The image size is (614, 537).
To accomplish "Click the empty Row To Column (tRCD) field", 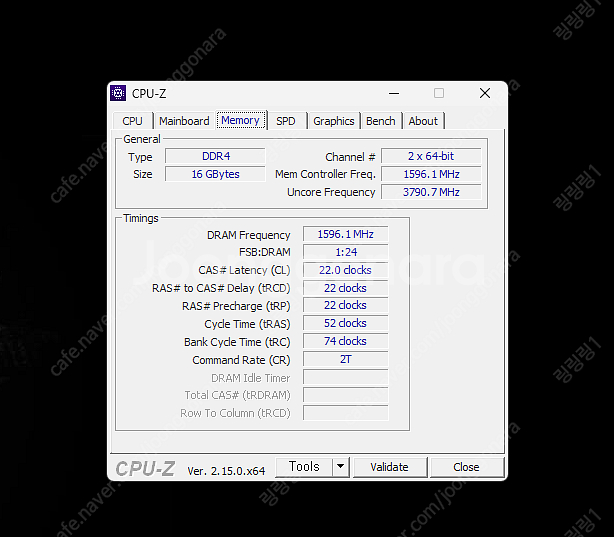I will coord(345,413).
